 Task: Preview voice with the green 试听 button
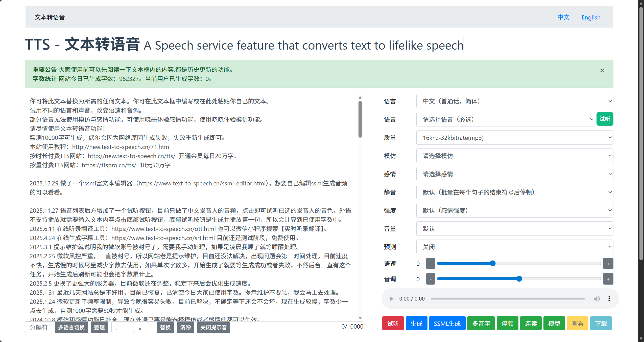[x=605, y=119]
